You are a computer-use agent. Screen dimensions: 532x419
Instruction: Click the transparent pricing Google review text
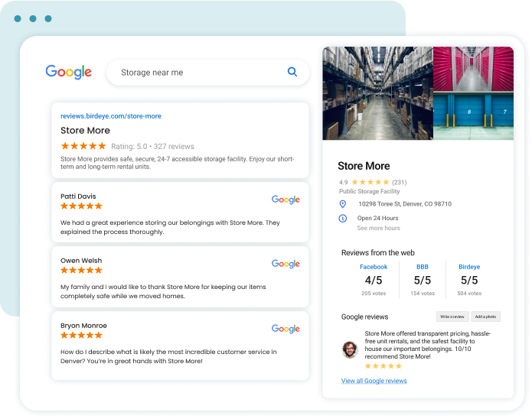(x=427, y=345)
